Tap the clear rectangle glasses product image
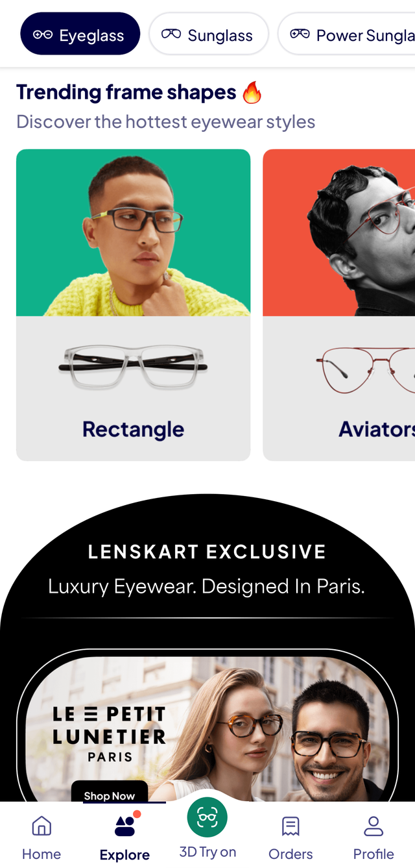The width and height of the screenshot is (415, 868). click(x=133, y=367)
